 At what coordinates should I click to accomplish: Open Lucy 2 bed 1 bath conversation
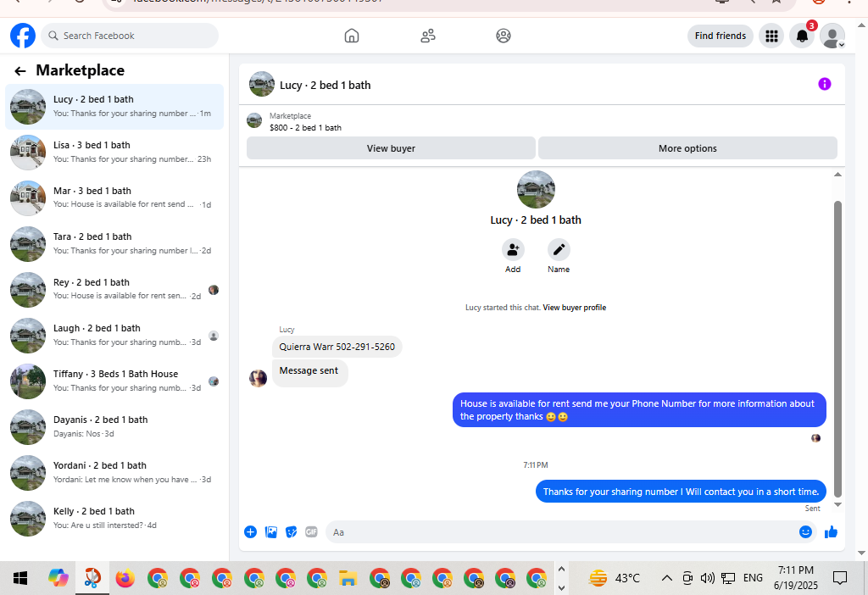coord(114,106)
